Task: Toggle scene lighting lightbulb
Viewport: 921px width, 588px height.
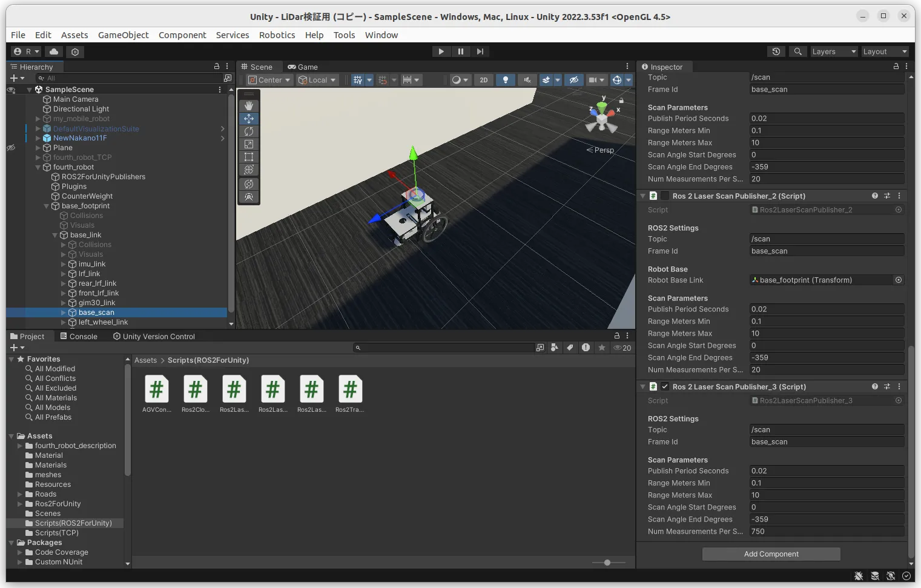Action: pos(506,80)
